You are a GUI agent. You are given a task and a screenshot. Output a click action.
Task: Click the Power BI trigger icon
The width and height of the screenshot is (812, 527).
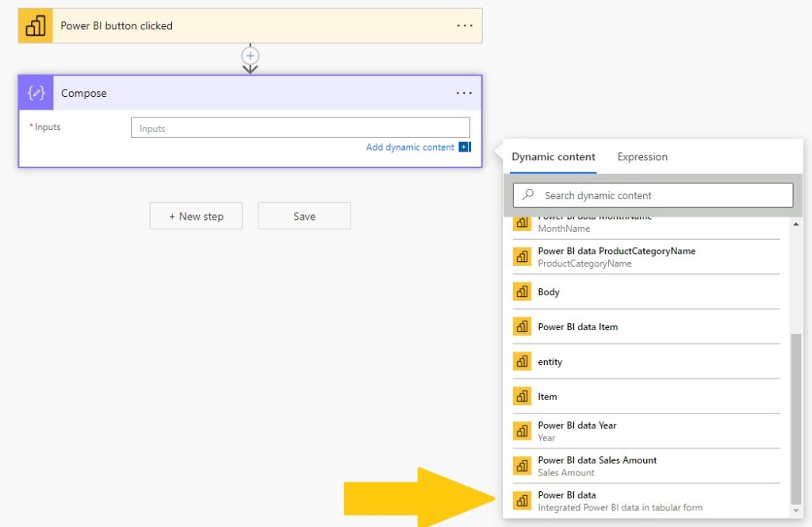click(x=35, y=25)
